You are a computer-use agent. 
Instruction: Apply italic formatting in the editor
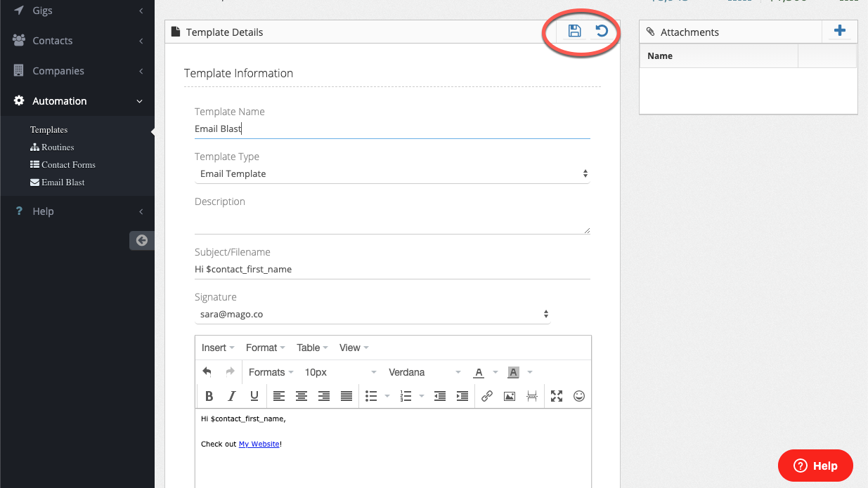(231, 396)
